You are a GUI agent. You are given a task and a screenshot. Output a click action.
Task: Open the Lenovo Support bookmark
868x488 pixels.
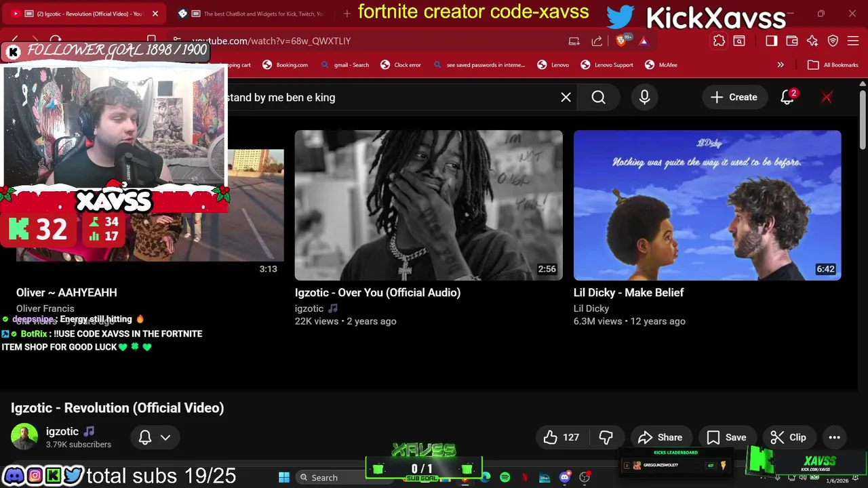606,65
